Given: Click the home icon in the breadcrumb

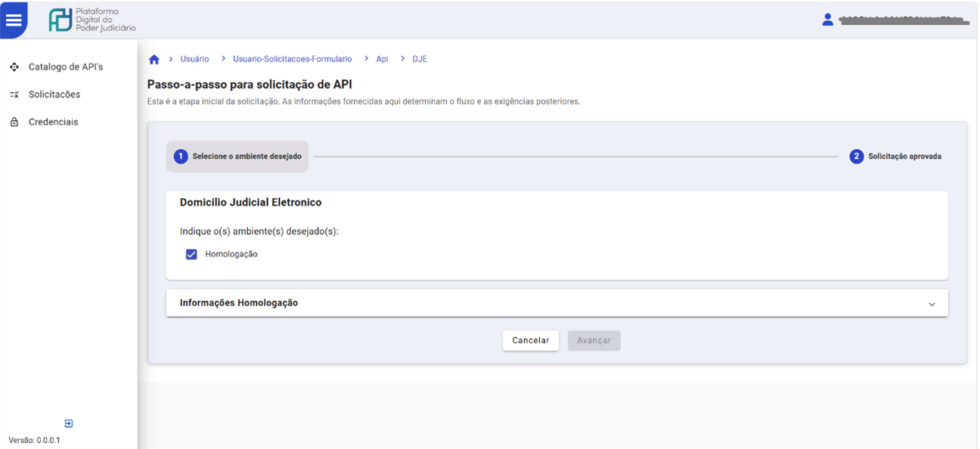Looking at the screenshot, I should [x=154, y=58].
